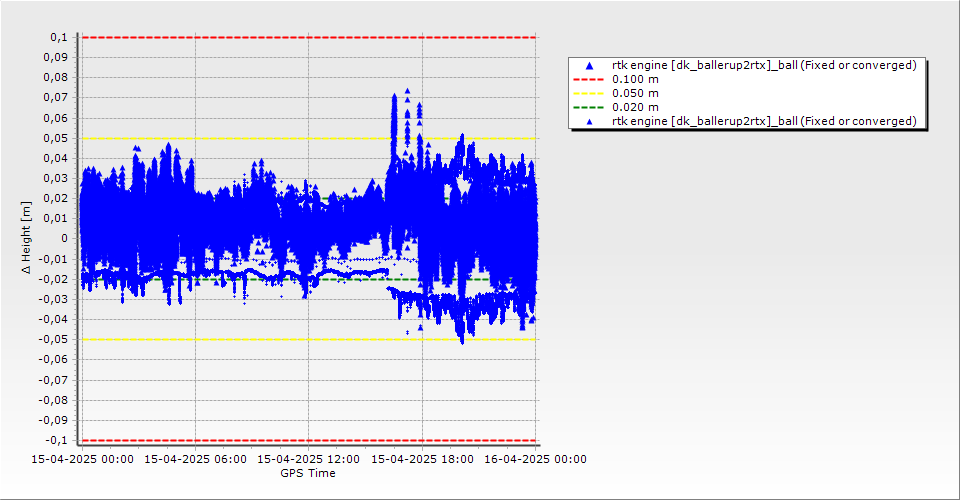Click the '-0,05' y-axis label
This screenshot has height=500, width=960.
[x=54, y=340]
